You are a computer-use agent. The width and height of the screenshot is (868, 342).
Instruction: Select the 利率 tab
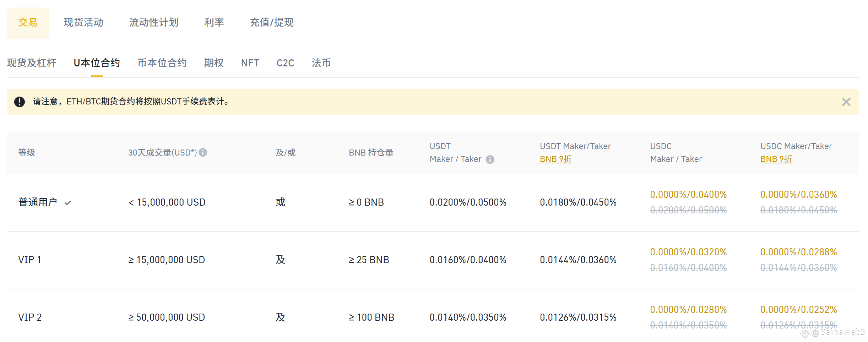214,23
